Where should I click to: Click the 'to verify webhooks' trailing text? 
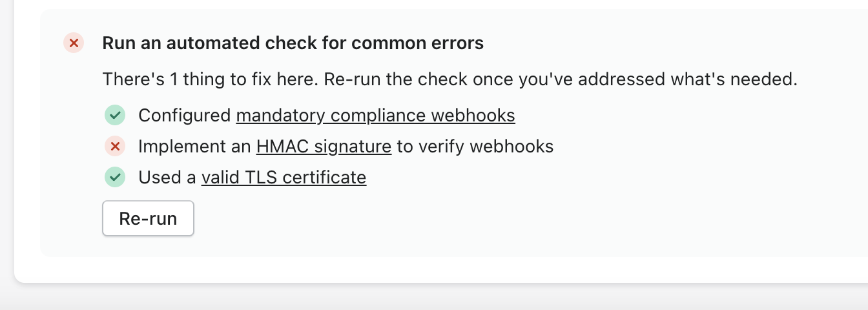click(475, 147)
